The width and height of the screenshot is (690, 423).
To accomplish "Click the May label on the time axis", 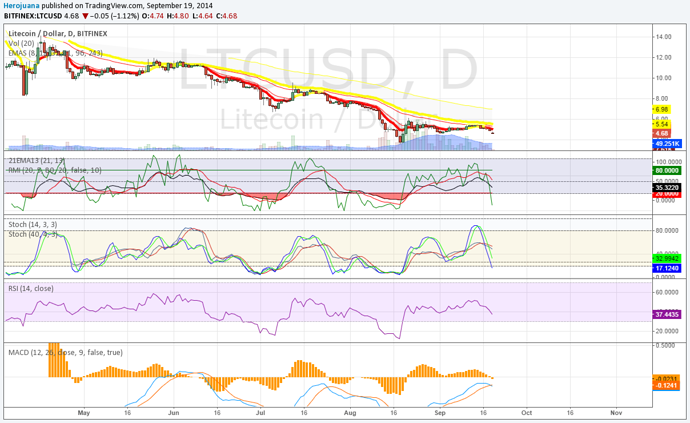I will [84, 413].
